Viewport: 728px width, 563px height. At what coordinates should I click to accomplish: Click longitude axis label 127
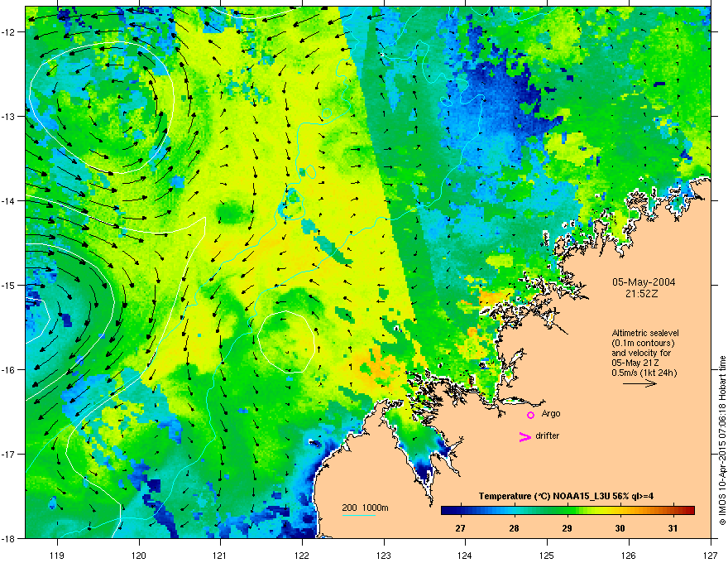pyautogui.click(x=711, y=555)
